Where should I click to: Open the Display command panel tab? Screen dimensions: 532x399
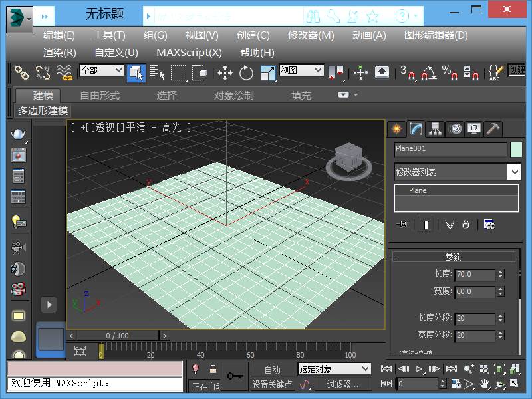pyautogui.click(x=474, y=129)
